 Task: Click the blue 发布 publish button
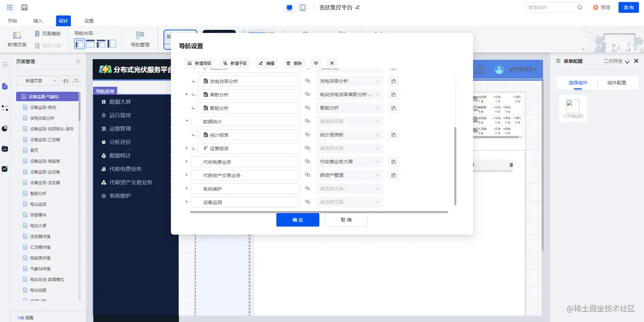tap(628, 7)
